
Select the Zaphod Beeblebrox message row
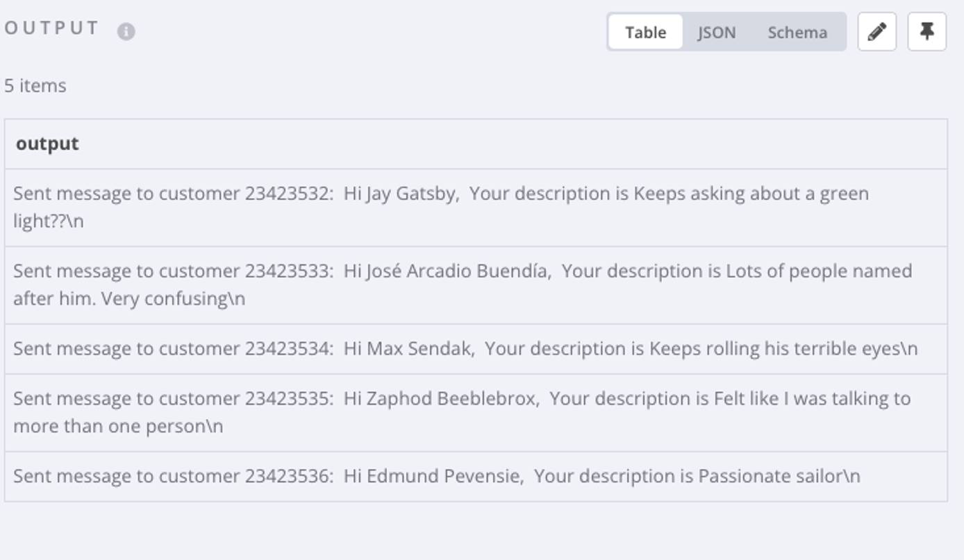click(x=461, y=409)
